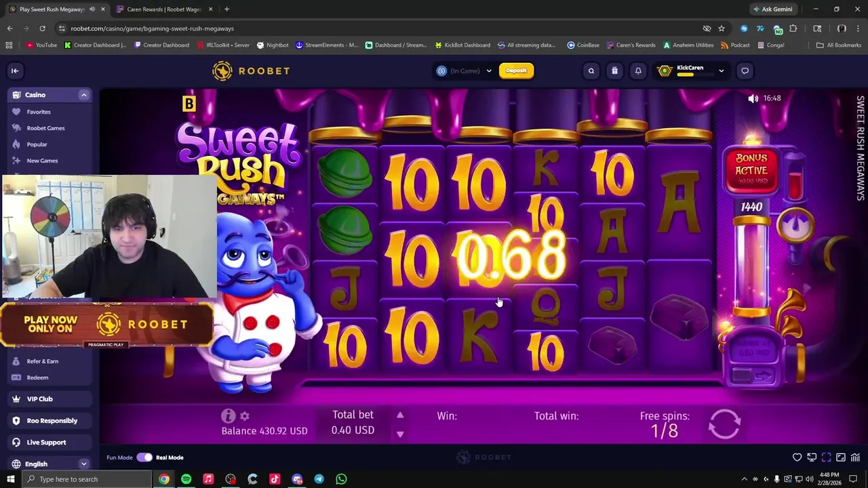Viewport: 868px width, 488px height.
Task: Collapse the Roobet sidebar with arrow icon
Action: click(15, 70)
